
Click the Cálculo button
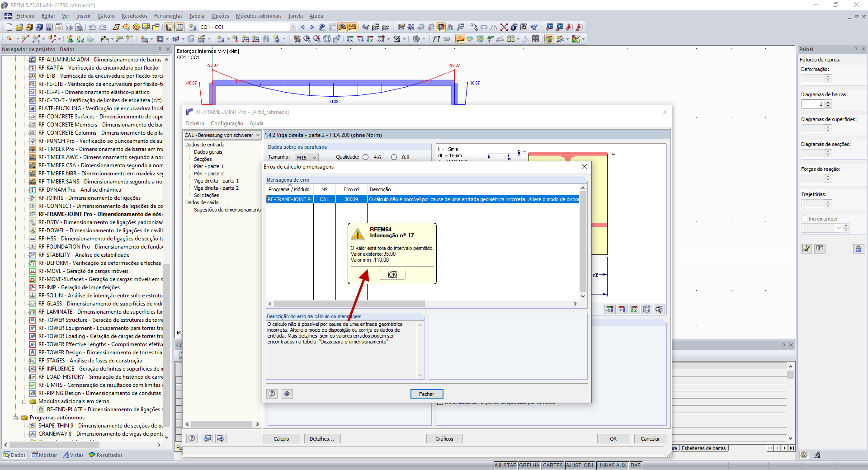pos(281,439)
